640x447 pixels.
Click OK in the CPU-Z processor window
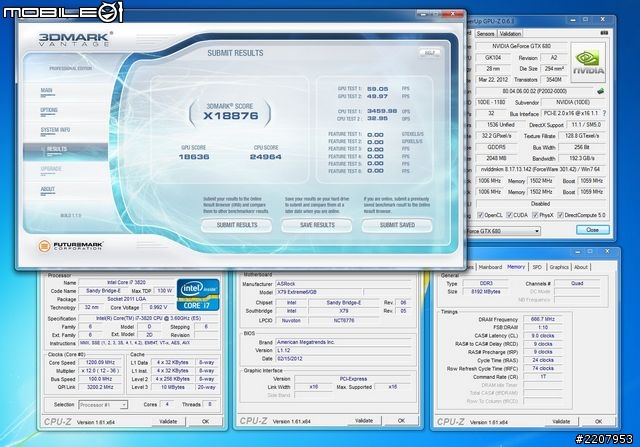(x=205, y=421)
